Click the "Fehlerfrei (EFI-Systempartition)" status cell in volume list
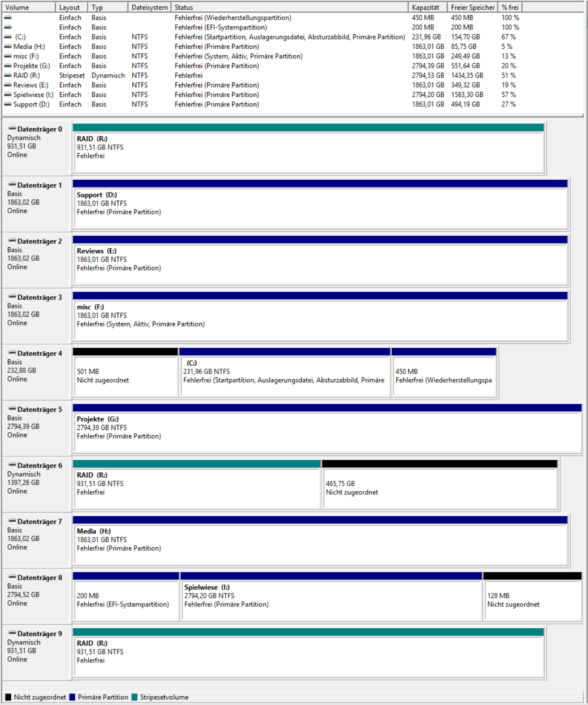Screen dimensions: 588x705 [x=221, y=27]
